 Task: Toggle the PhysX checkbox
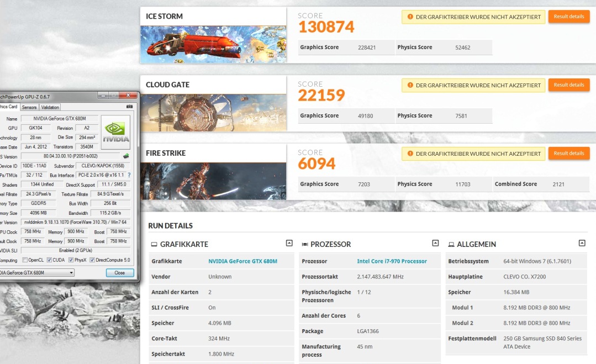tap(71, 260)
